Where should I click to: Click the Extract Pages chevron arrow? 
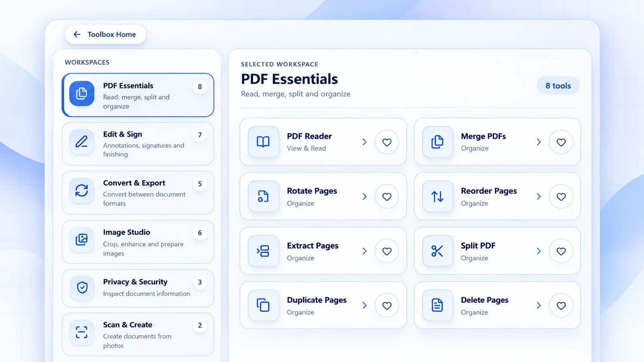click(365, 251)
